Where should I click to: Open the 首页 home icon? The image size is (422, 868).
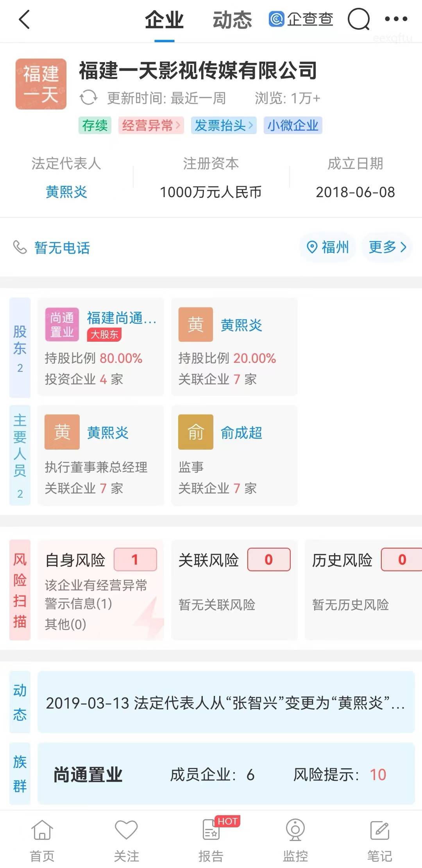point(42,830)
